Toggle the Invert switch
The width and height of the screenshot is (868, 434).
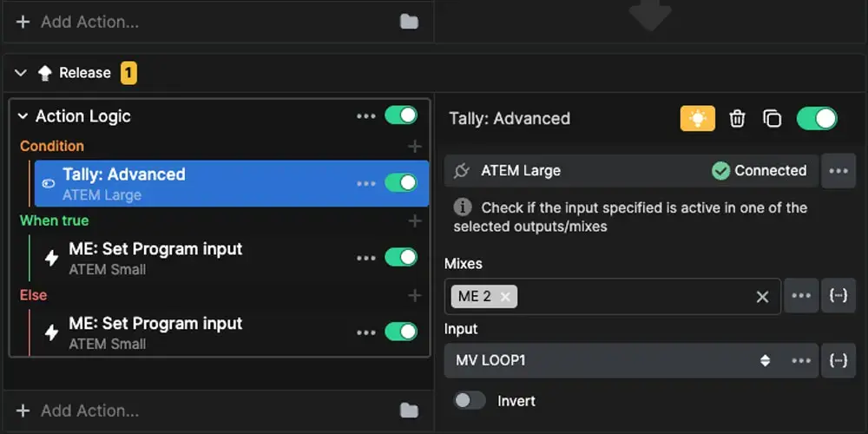click(x=470, y=401)
